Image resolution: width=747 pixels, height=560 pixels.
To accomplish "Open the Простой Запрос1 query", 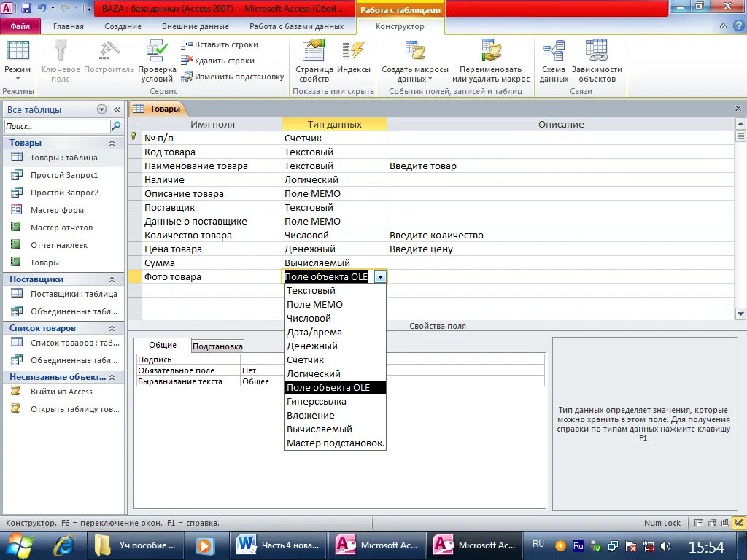I will [x=64, y=175].
